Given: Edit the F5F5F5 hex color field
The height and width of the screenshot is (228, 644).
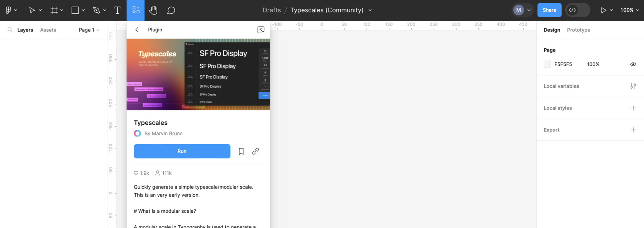Looking at the screenshot, I should pos(563,64).
